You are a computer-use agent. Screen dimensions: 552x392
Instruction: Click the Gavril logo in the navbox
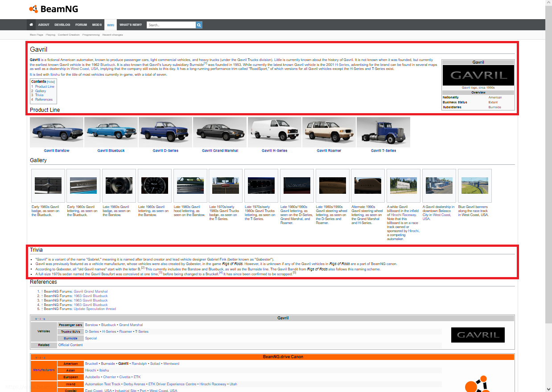(478, 335)
